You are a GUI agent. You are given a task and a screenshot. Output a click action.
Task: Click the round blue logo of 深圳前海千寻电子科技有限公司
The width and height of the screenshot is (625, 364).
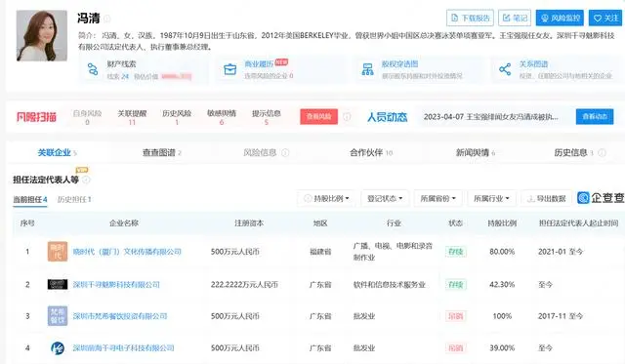[58, 347]
